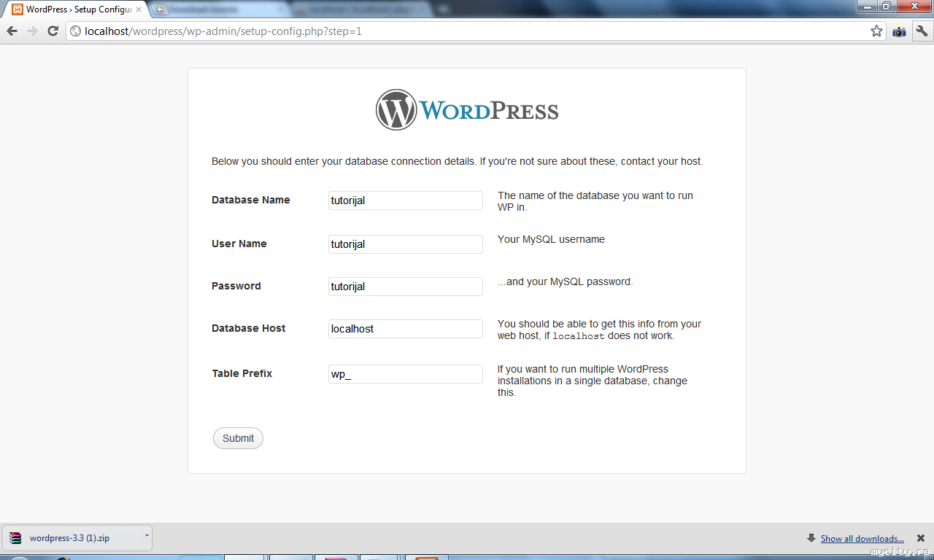The height and width of the screenshot is (560, 934).
Task: Edit the Database Host field
Action: [x=406, y=329]
